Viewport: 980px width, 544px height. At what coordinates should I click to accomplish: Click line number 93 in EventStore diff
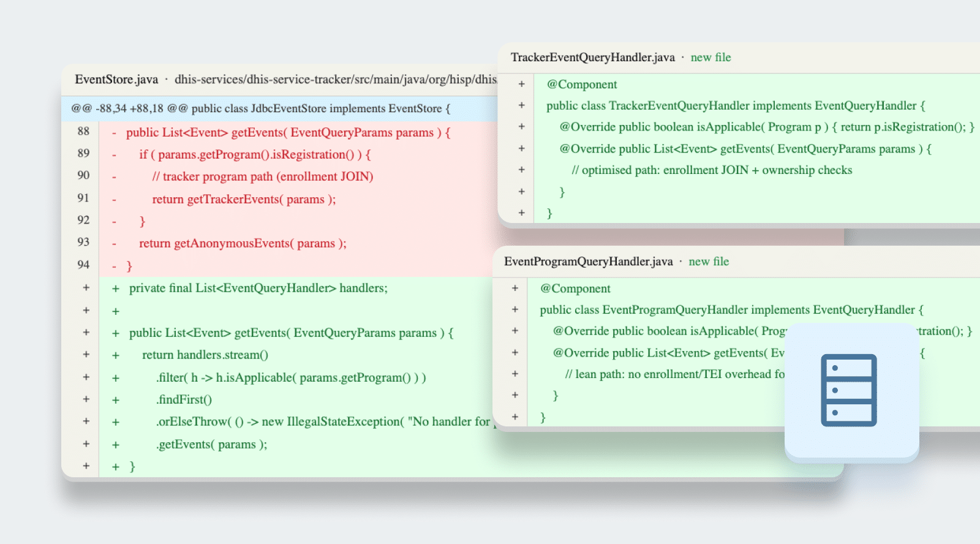tap(83, 242)
